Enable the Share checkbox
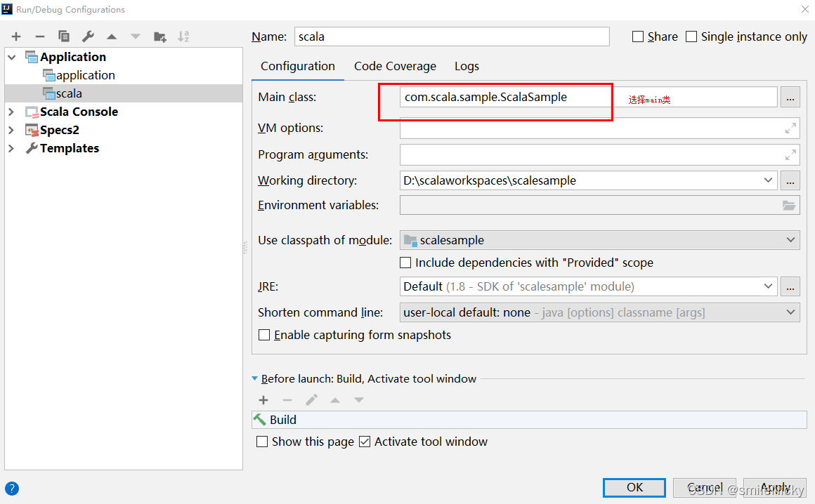Image resolution: width=815 pixels, height=504 pixels. 638,37
